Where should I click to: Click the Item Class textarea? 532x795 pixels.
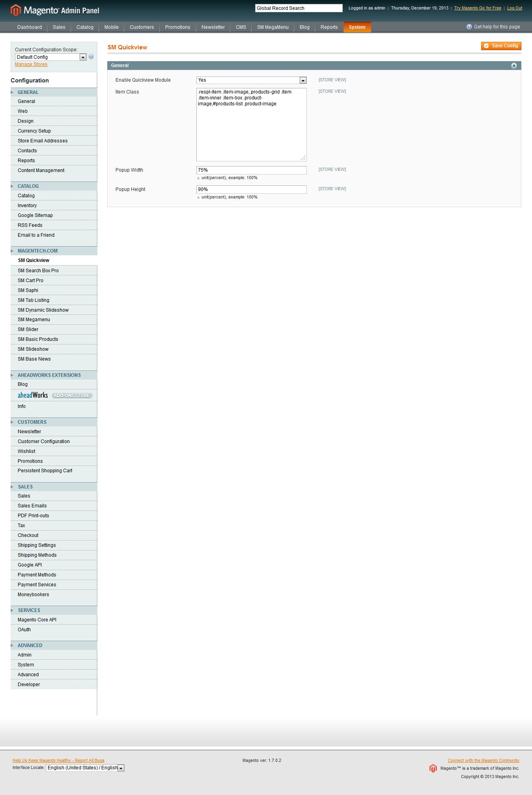[252, 125]
